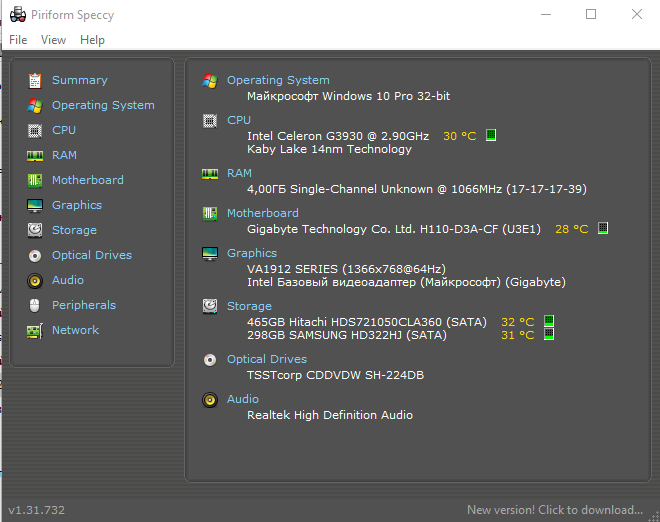Click the CPU chip icon in sidebar
Screen dimensions: 660x522
[x=35, y=130]
